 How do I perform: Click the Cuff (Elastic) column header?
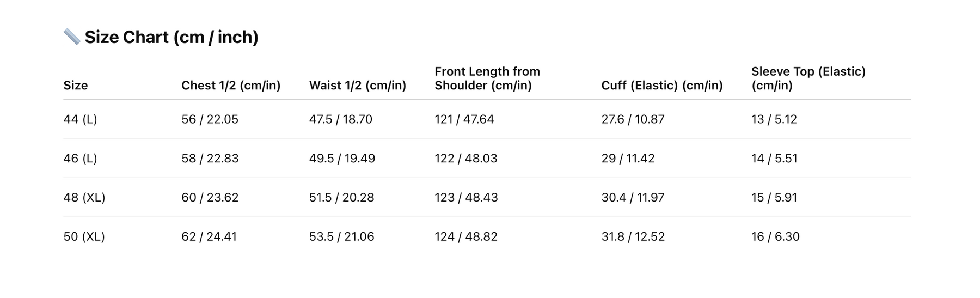[662, 86]
